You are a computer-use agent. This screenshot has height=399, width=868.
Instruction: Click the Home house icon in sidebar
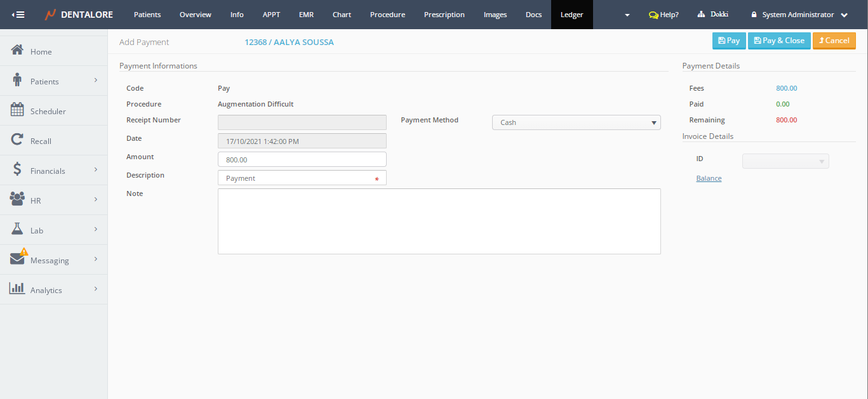[18, 51]
